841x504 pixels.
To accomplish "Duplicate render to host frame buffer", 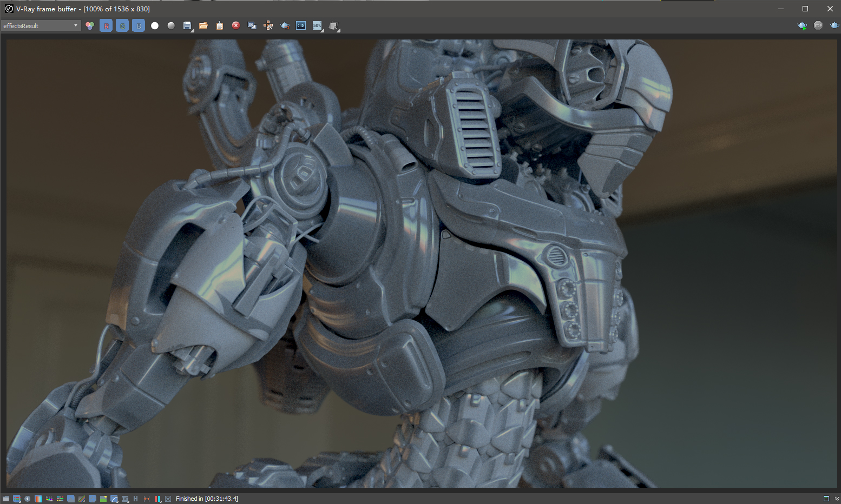I will tap(252, 25).
